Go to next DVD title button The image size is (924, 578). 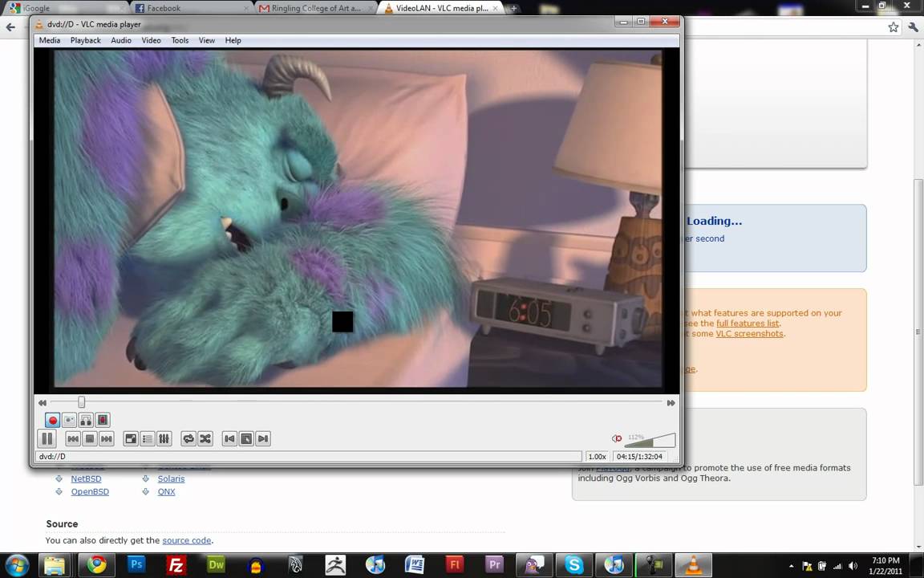coord(263,438)
